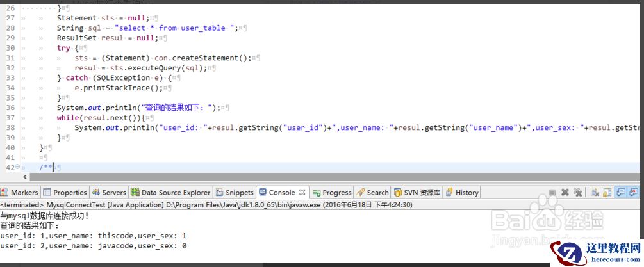The width and height of the screenshot is (644, 267).
Task: Switch to the History tab
Action: (x=462, y=192)
